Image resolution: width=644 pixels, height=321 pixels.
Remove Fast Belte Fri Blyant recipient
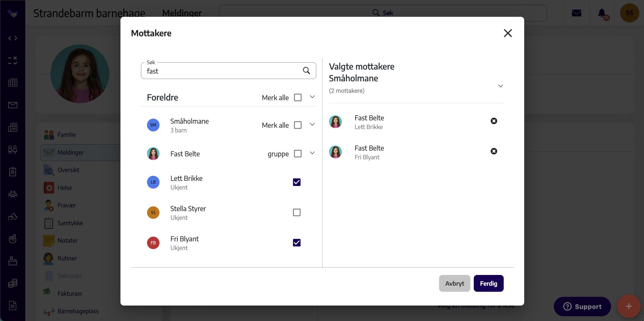(x=494, y=151)
